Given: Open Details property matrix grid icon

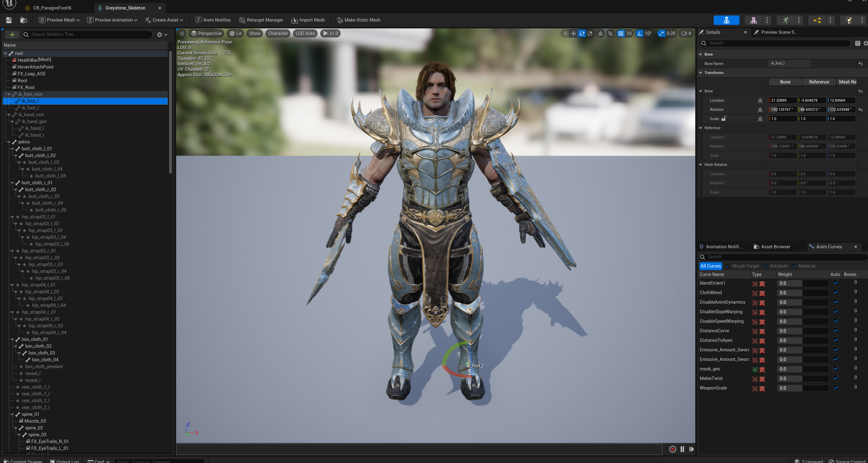Looking at the screenshot, I should click(x=858, y=43).
